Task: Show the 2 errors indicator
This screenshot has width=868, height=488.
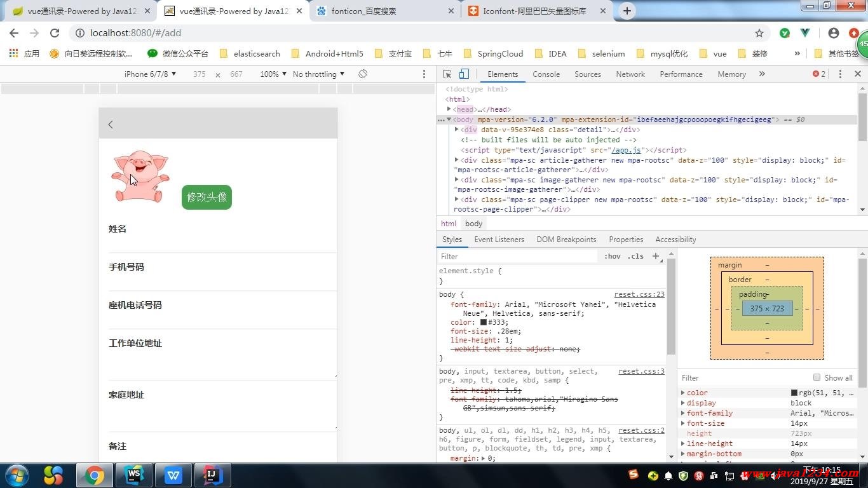Action: click(819, 74)
